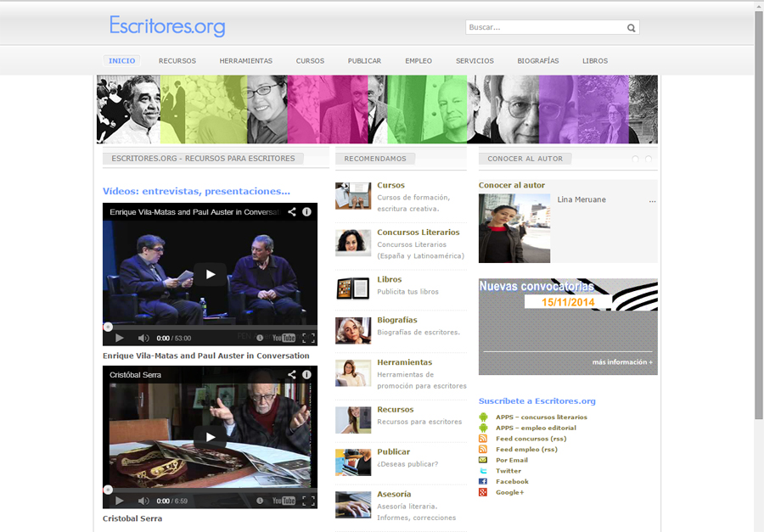Click the Facebook icon in subscription list

pos(483,481)
